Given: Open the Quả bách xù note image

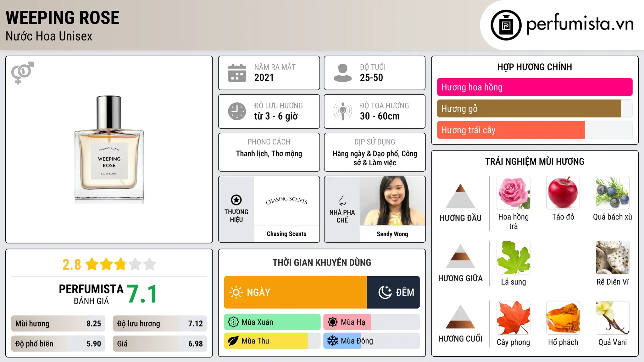Looking at the screenshot, I should [613, 193].
